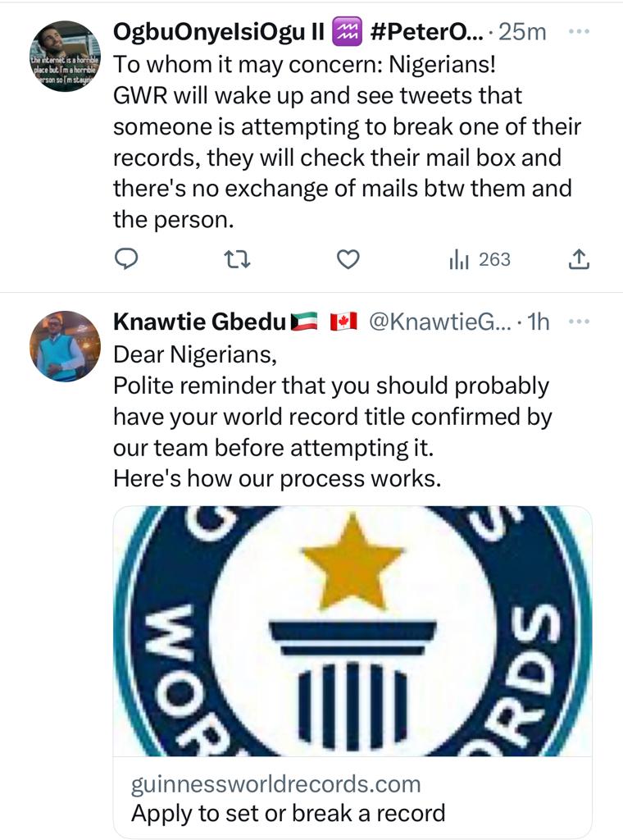Open Knawtie Gbedu's profile avatar
Screen dimensions: 623x840
click(66, 346)
